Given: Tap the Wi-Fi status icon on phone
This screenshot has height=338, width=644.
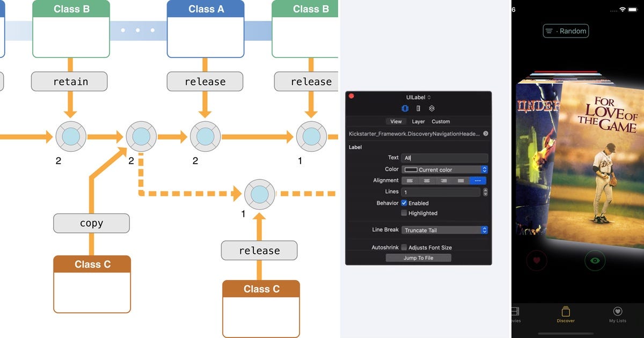Looking at the screenshot, I should (x=623, y=10).
